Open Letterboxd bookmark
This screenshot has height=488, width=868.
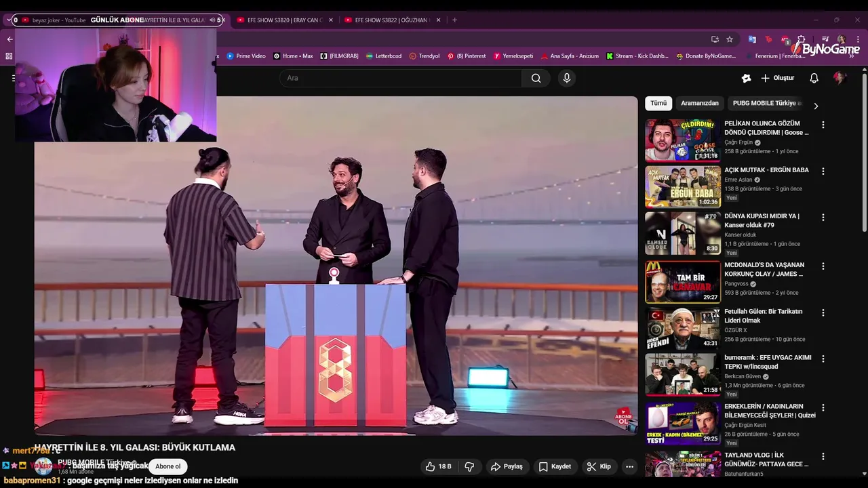(x=383, y=56)
